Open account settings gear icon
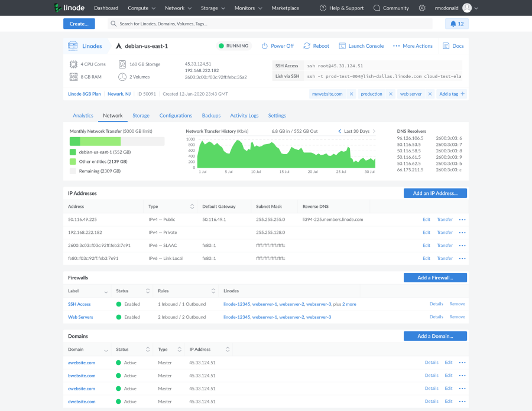Viewport: 532px width, 411px height. point(421,8)
